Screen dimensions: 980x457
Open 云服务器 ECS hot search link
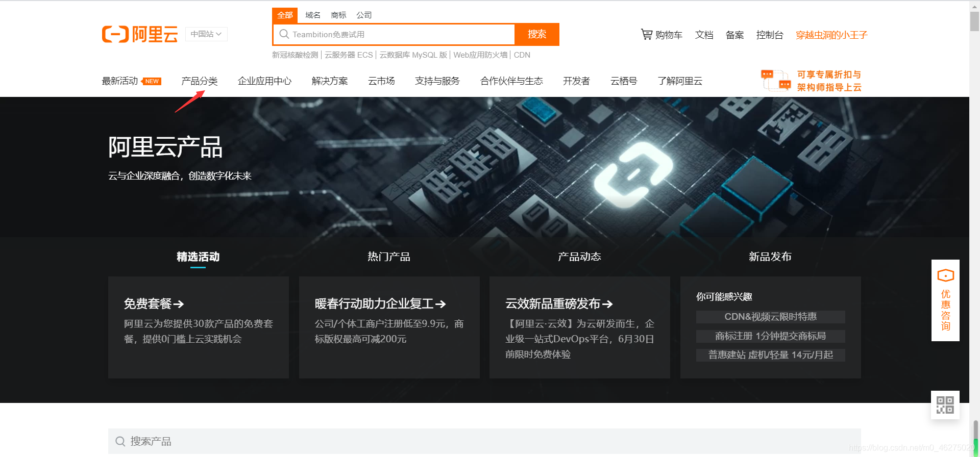click(349, 55)
